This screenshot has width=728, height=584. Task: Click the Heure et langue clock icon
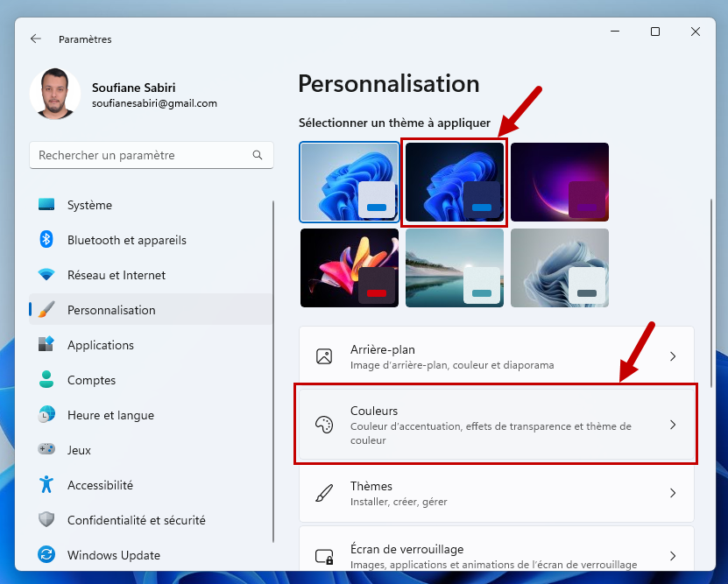[46, 414]
